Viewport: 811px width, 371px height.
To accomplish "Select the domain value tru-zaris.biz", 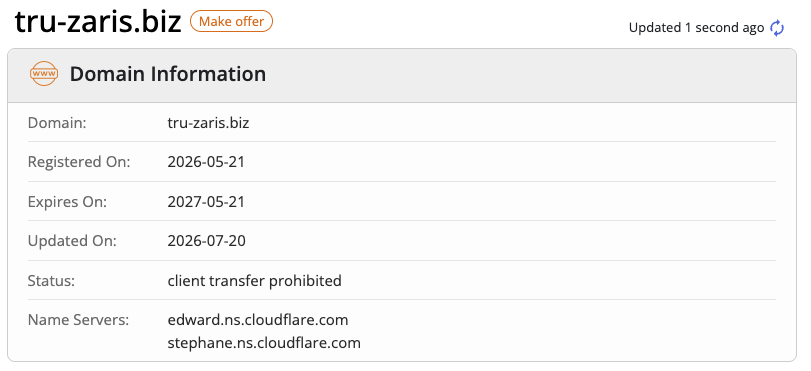I will point(208,123).
